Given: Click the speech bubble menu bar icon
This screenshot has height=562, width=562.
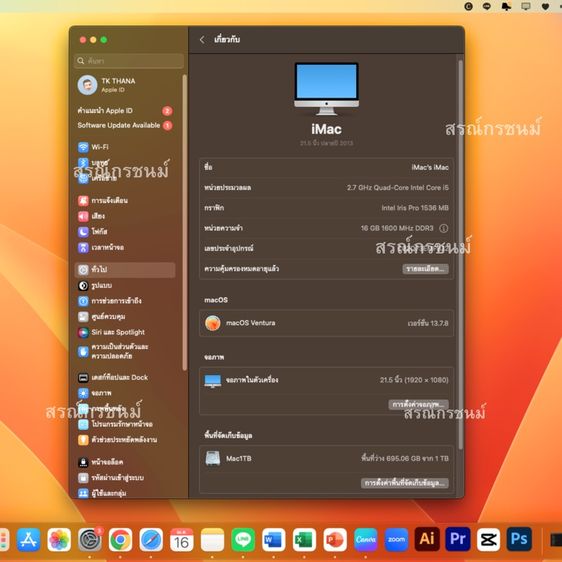Looking at the screenshot, I should [486, 6].
